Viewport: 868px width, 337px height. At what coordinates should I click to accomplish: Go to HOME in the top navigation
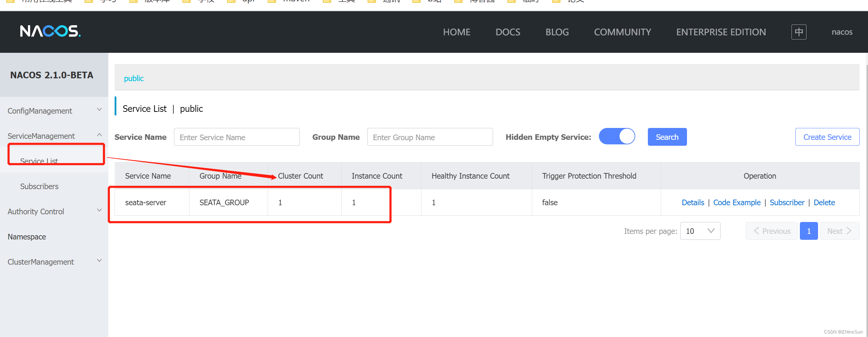(457, 32)
